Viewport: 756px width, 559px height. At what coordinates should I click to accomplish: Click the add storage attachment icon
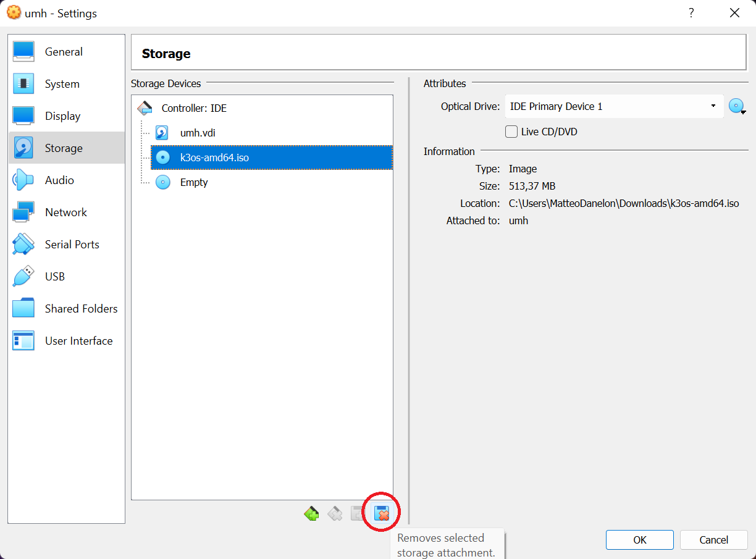(358, 513)
